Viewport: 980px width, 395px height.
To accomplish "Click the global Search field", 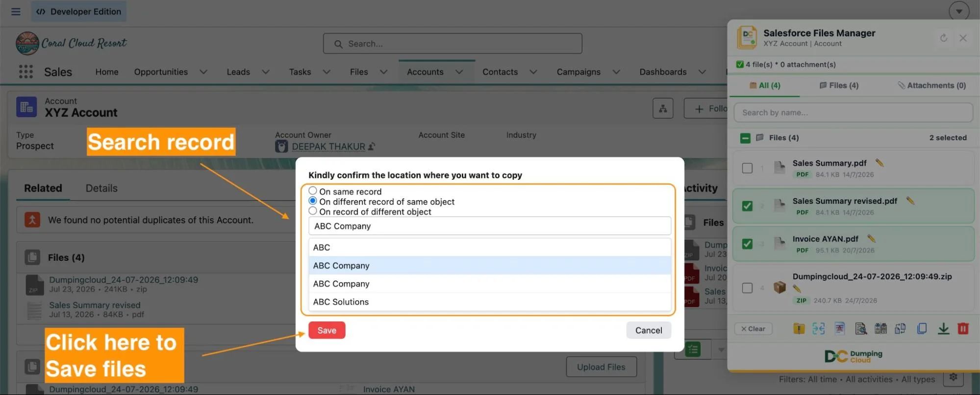I will point(452,44).
